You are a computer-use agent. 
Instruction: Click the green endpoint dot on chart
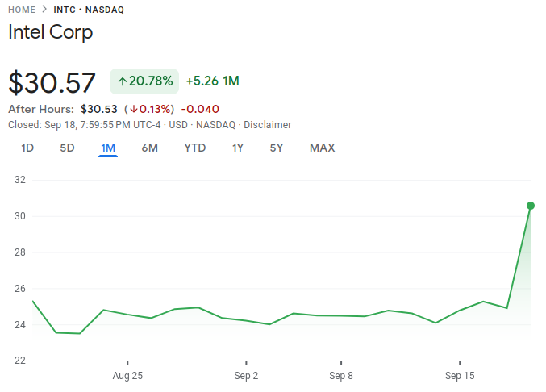coord(531,206)
